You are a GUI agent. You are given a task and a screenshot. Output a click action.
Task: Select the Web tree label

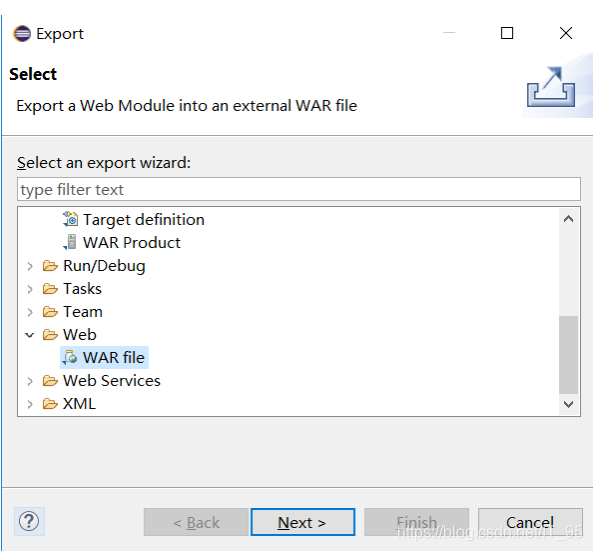click(80, 335)
